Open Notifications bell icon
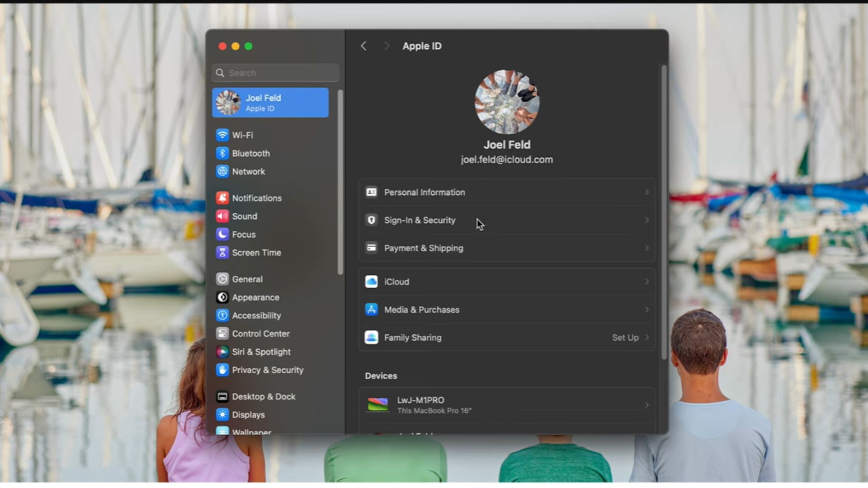Image resolution: width=868 pixels, height=488 pixels. pos(222,198)
